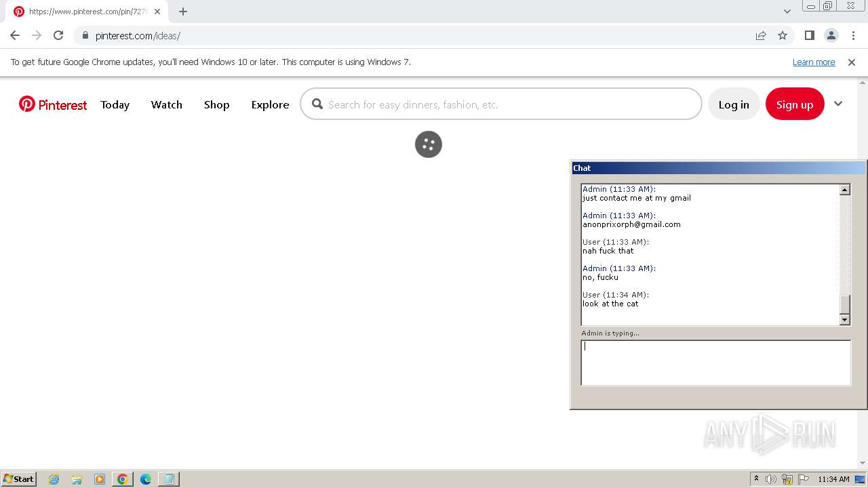The height and width of the screenshot is (488, 868).
Task: Click the show desktop tray button
Action: click(861, 479)
